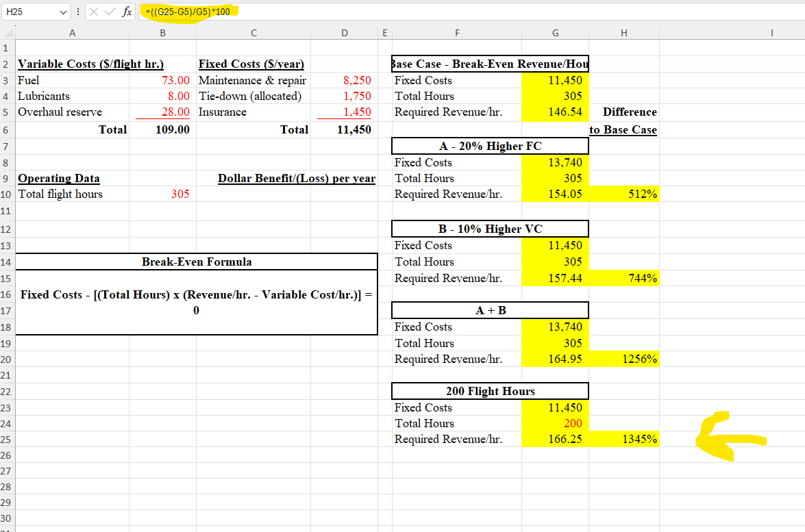The height and width of the screenshot is (532, 805).
Task: Click the 'A + B' scenario header
Action: (489, 309)
